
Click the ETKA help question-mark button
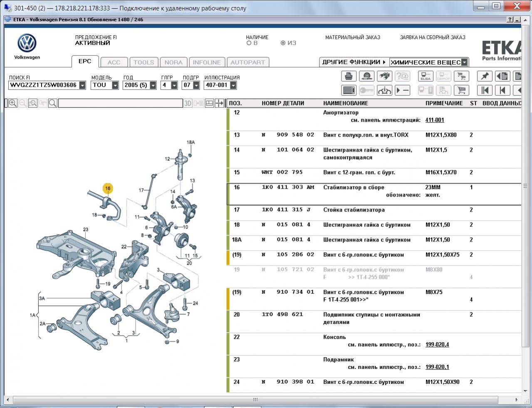coord(510,20)
